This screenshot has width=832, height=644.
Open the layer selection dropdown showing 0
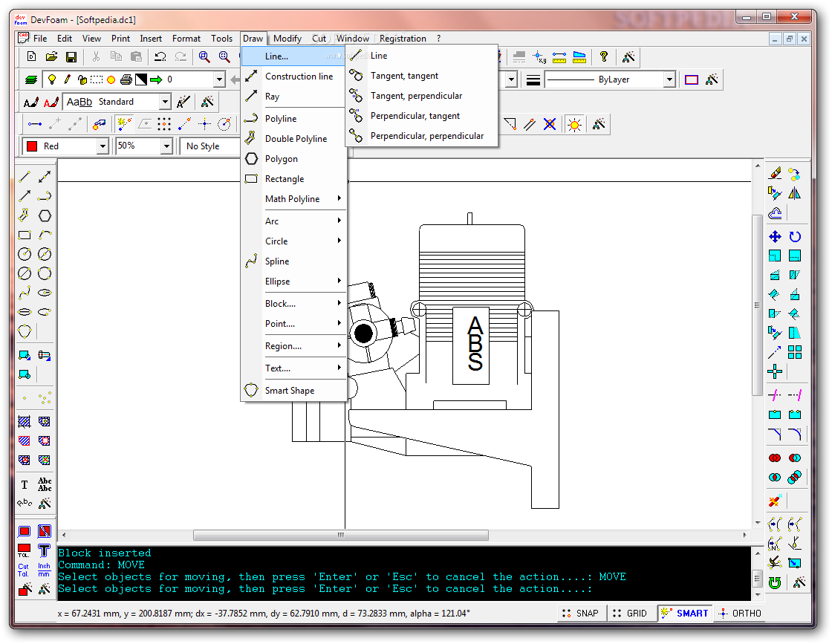coord(219,79)
